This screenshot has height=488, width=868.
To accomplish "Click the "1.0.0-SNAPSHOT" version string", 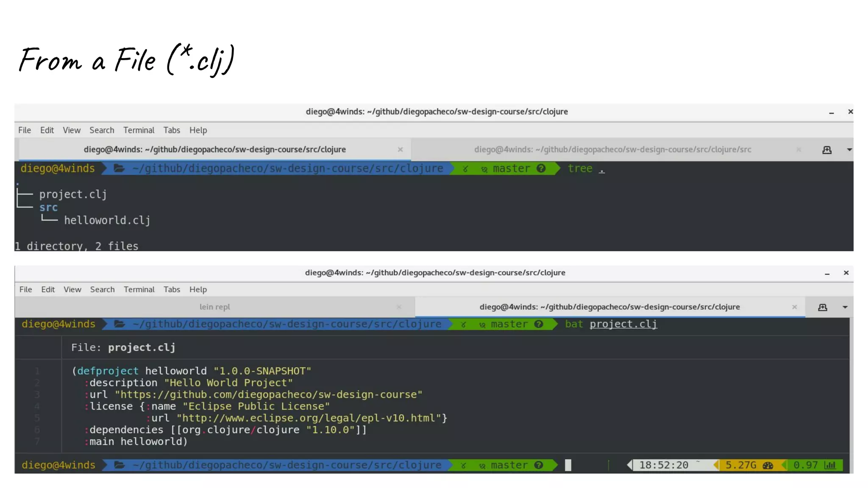I will (262, 371).
